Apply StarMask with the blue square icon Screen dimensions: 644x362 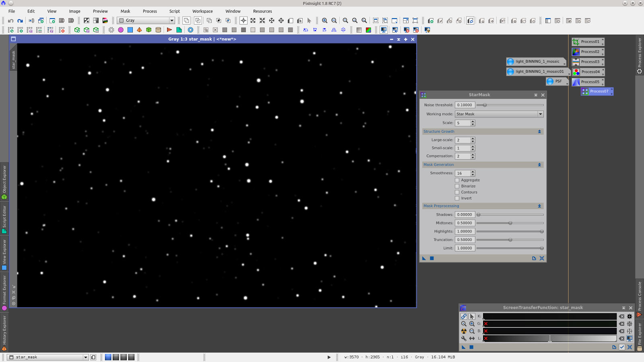coord(431,258)
